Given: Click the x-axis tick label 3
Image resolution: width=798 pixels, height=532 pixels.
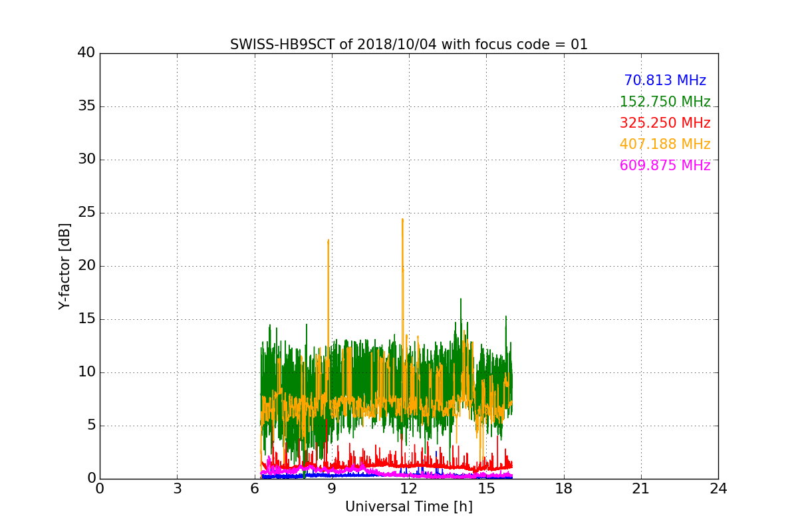Looking at the screenshot, I should click(177, 489).
